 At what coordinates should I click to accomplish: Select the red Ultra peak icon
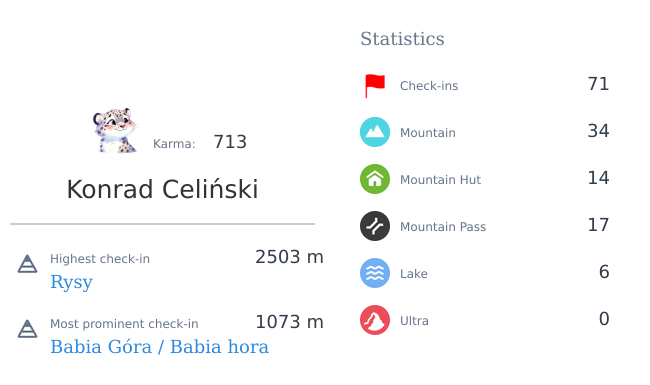tap(375, 320)
